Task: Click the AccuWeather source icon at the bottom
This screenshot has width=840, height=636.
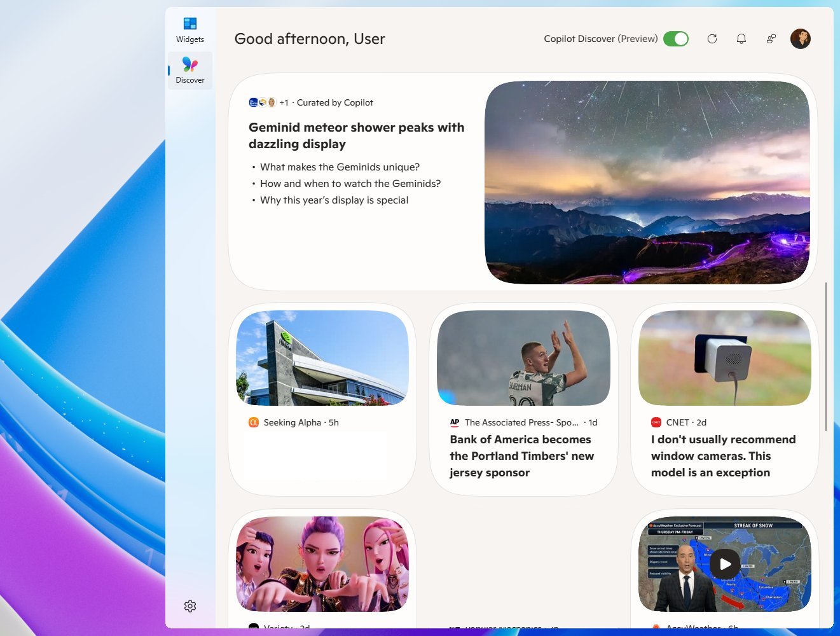Action: point(656,626)
